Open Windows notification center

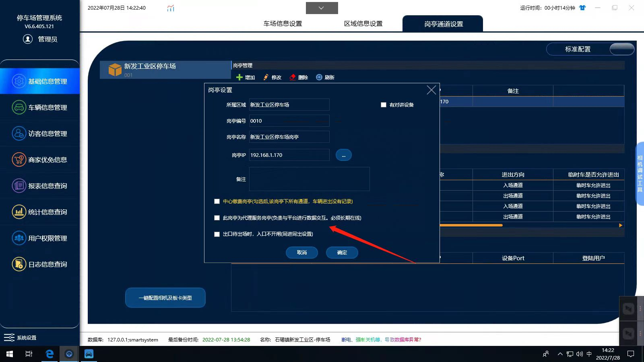click(x=631, y=354)
